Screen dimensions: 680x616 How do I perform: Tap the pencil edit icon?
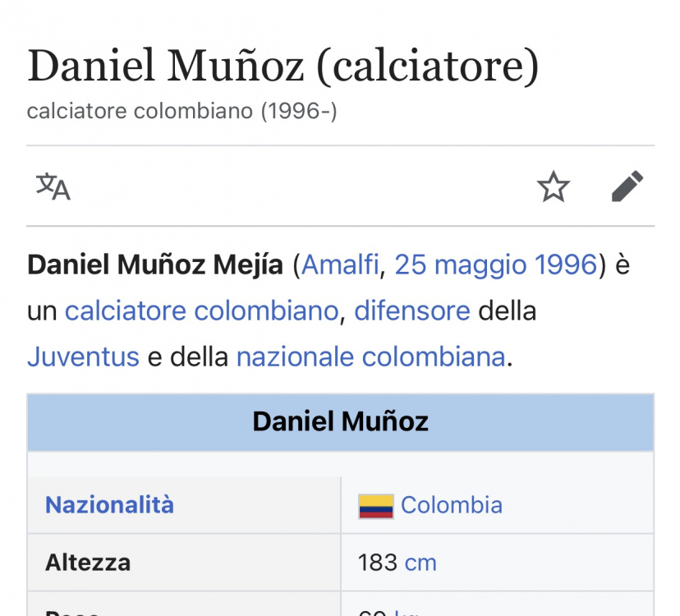coord(627,186)
